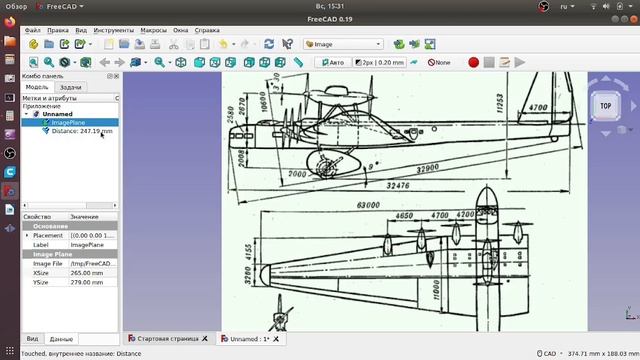
Task: Open the Show Applications grid icon
Action: tap(10, 351)
